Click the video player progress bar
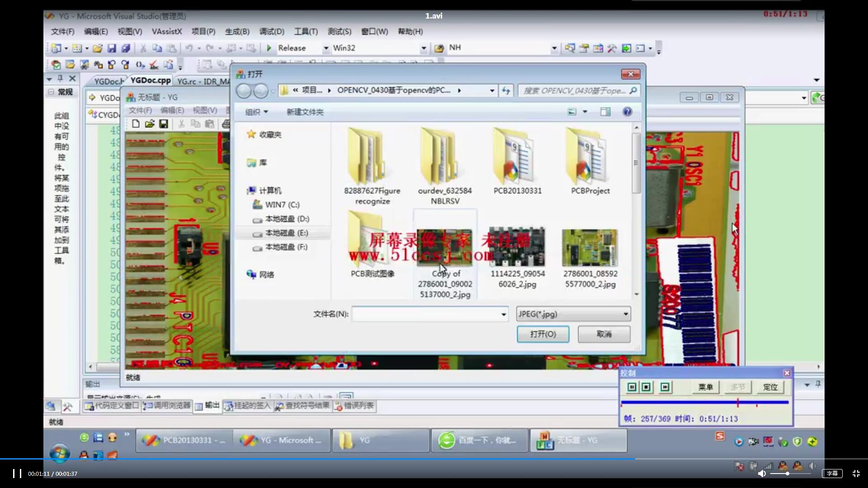 (434, 459)
